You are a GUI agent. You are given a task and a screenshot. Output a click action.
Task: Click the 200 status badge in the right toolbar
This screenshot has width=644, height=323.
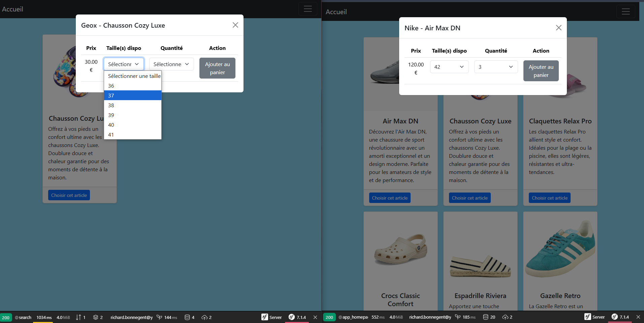coord(329,317)
